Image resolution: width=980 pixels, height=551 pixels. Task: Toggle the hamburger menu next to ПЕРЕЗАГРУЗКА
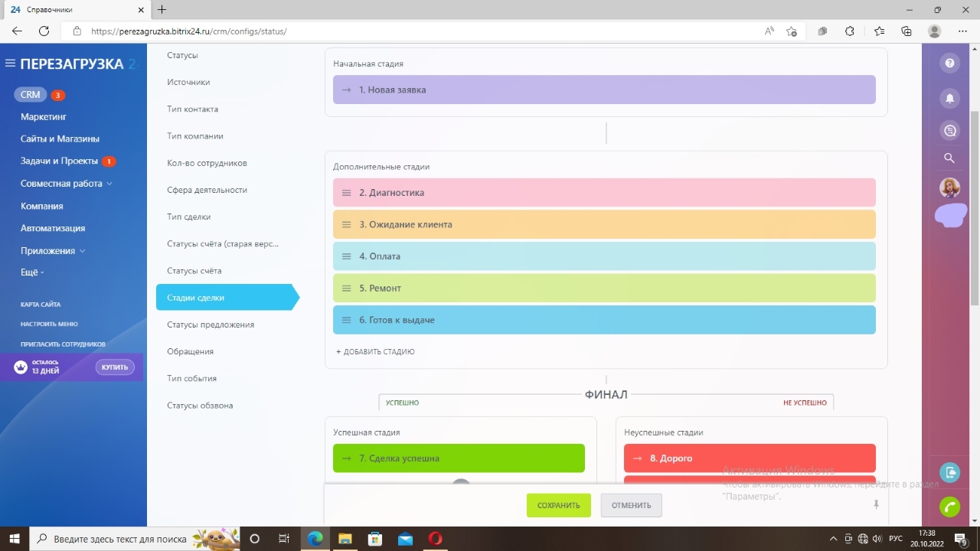tap(10, 64)
